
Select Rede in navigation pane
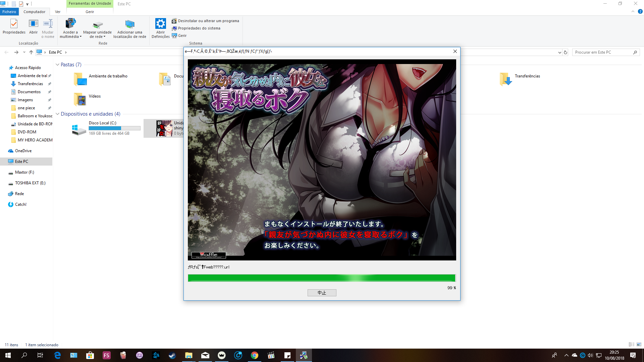[19, 194]
